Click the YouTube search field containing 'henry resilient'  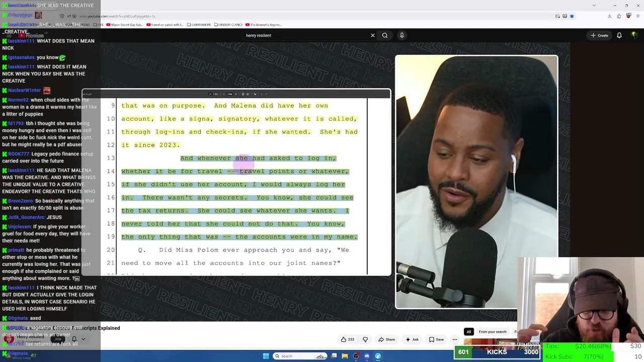(304, 35)
